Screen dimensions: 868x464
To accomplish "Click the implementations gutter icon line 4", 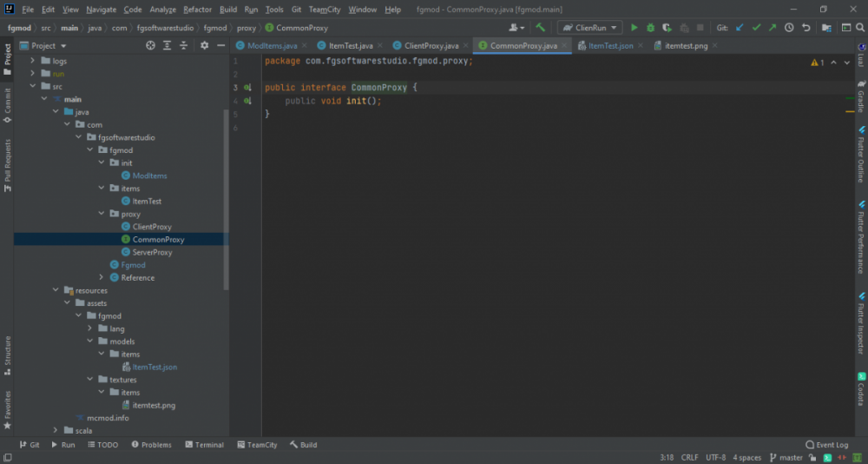I will 247,101.
